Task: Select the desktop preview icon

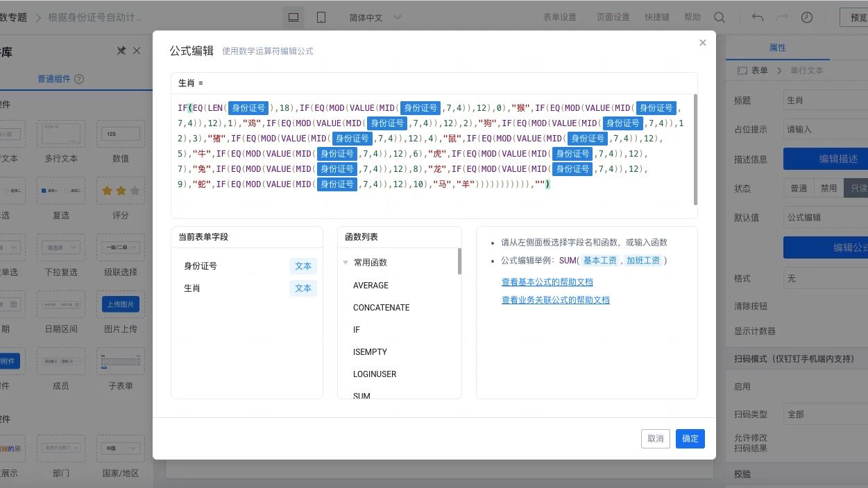Action: 292,17
